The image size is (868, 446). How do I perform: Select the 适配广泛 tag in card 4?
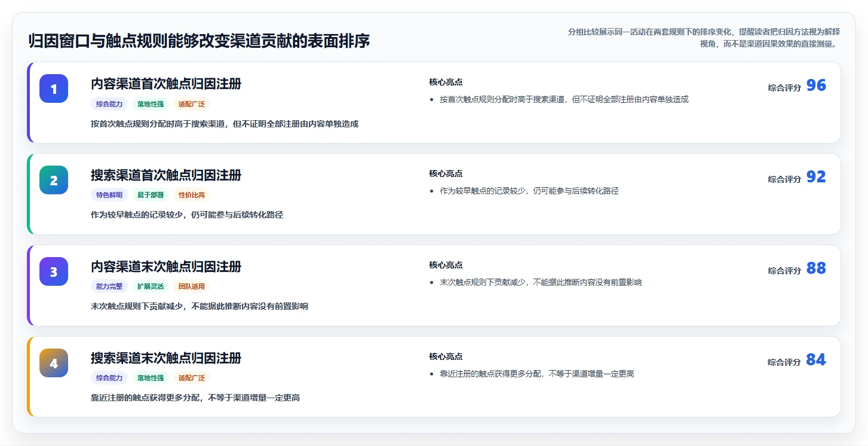(192, 378)
